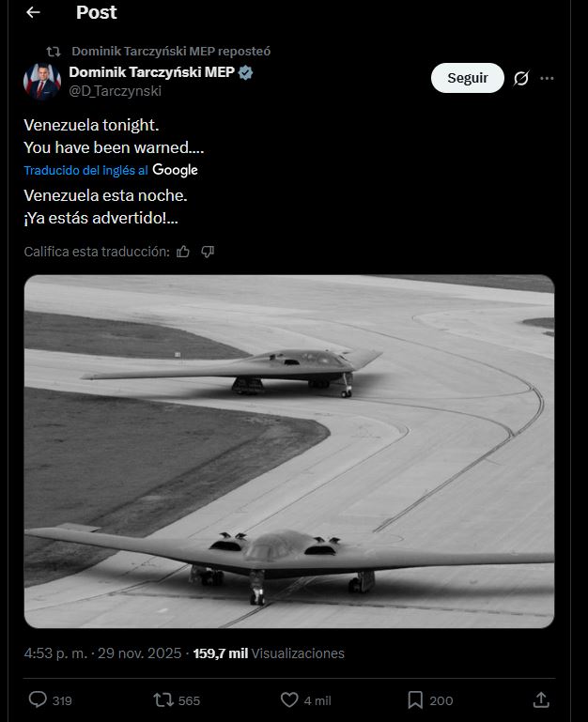Click the reply comment icon
The image size is (588, 722).
click(x=38, y=700)
